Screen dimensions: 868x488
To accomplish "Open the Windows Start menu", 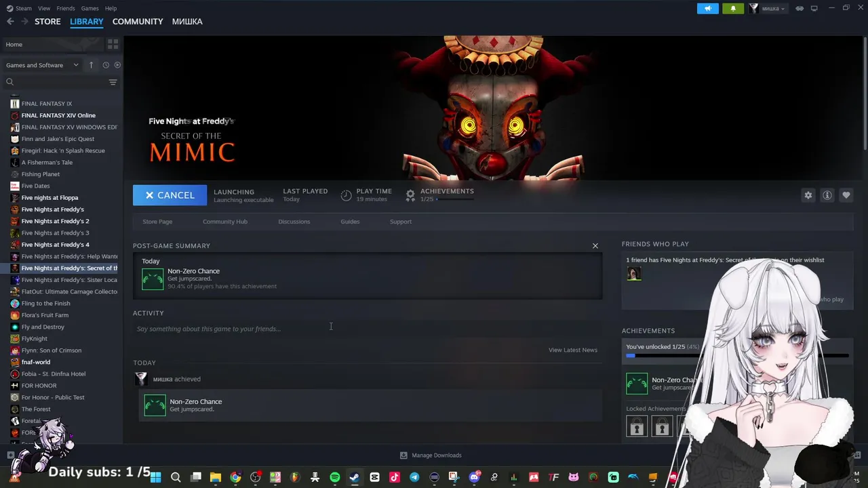I will point(155,477).
